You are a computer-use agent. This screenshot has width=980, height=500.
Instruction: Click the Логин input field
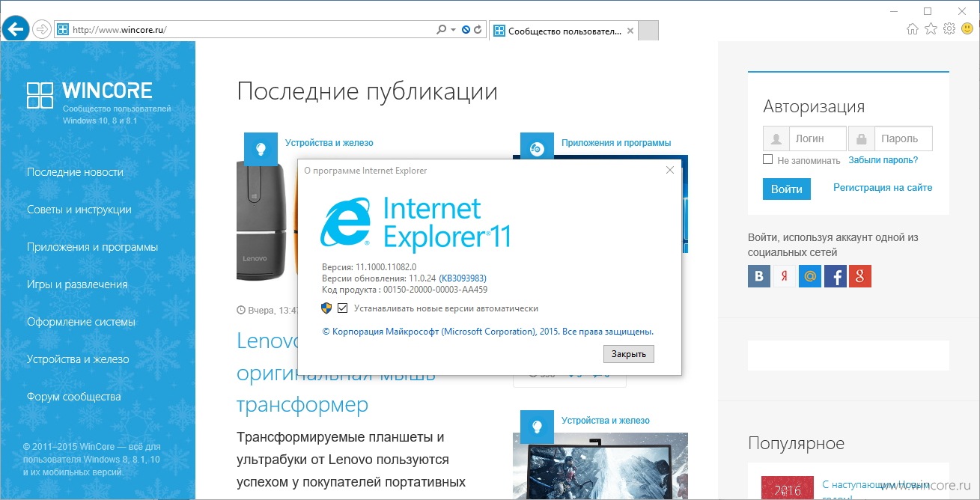pyautogui.click(x=818, y=139)
